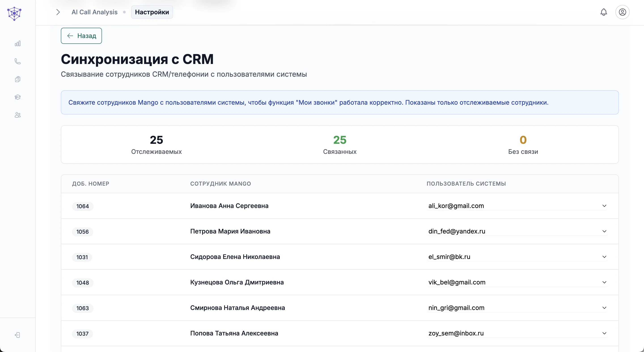The image size is (644, 352).
Task: Click the app logo icon
Action: pyautogui.click(x=14, y=13)
